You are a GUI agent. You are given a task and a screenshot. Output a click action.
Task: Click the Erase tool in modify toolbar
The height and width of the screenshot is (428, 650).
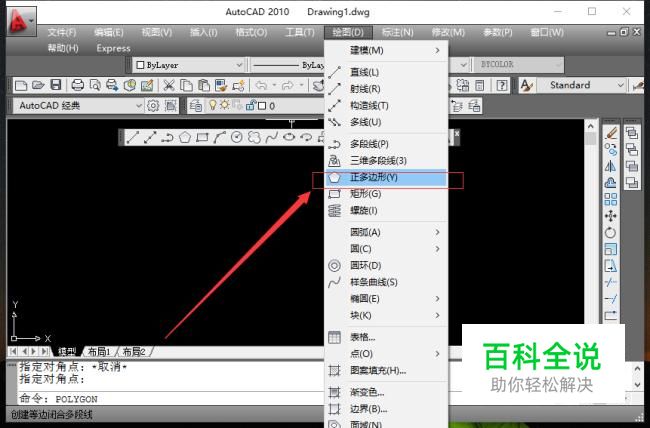611,133
